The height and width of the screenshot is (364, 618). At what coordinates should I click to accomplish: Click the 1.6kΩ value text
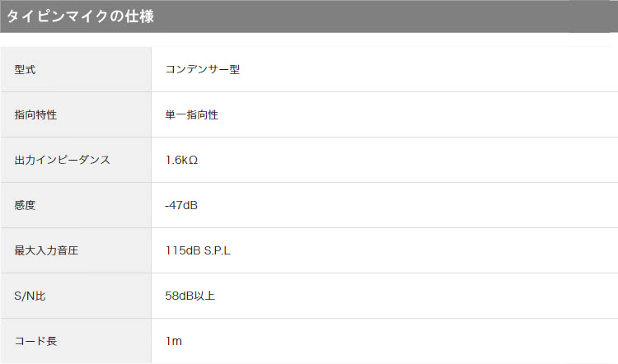pos(181,160)
